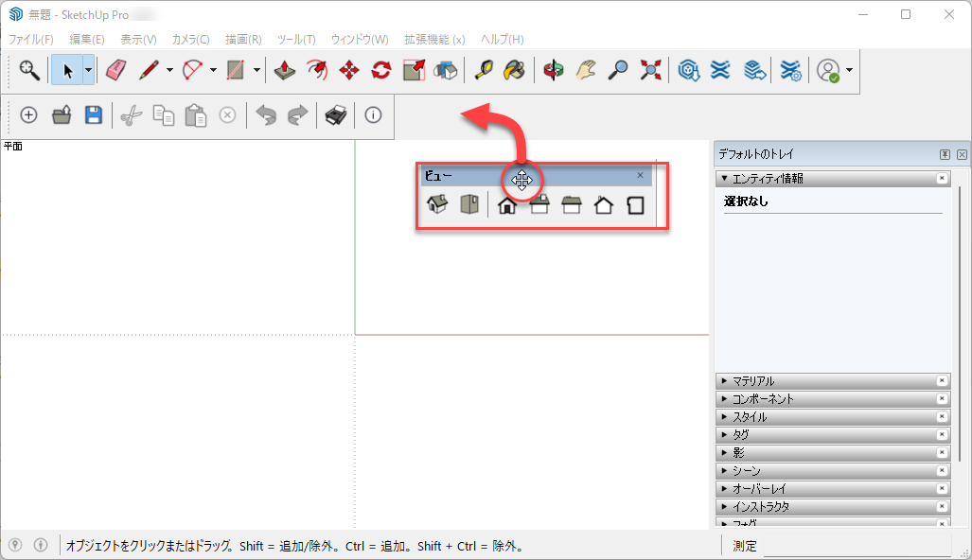Click the Save floppy disk icon
This screenshot has width=972, height=560.
93,115
